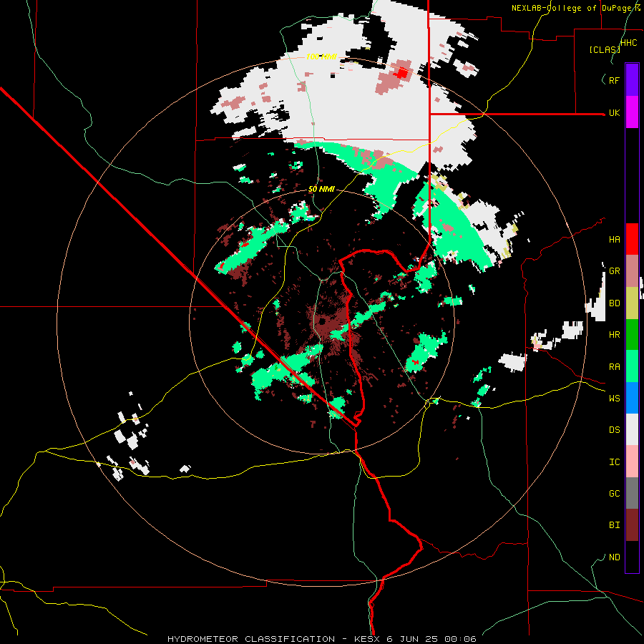The image size is (644, 644).
Task: Click the dusty pink GR legend swatch
Action: (632, 271)
